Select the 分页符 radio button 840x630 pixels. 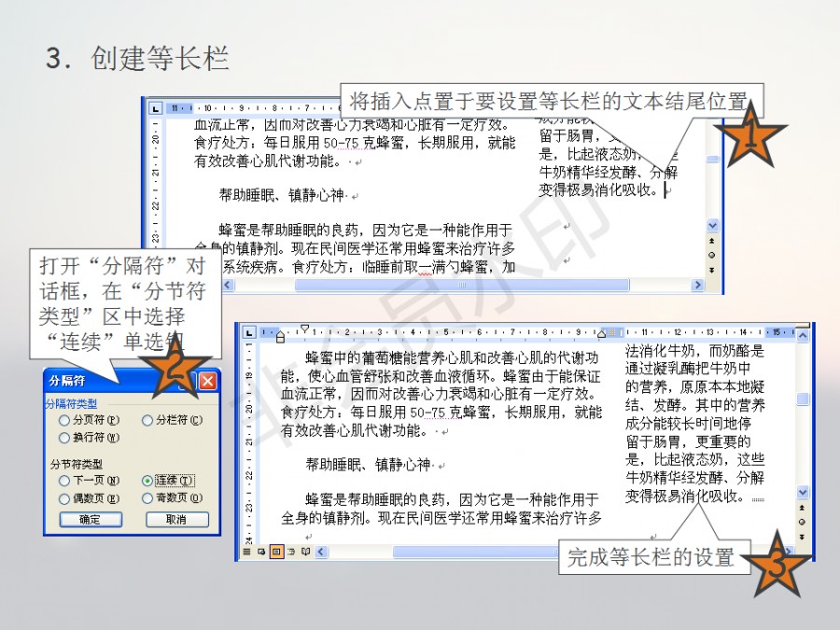click(x=64, y=421)
